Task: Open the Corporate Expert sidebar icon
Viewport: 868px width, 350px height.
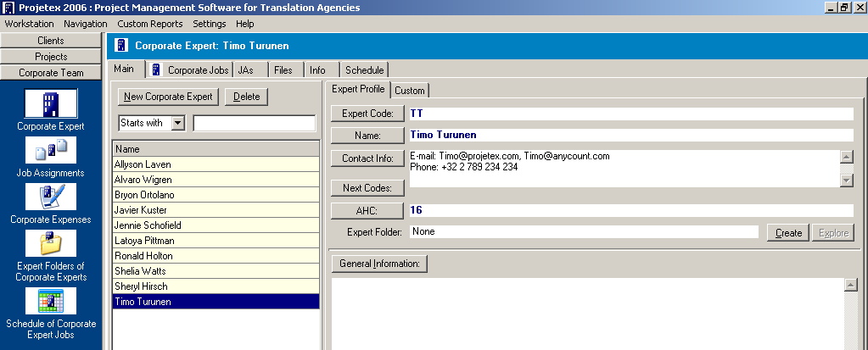Action: click(51, 104)
